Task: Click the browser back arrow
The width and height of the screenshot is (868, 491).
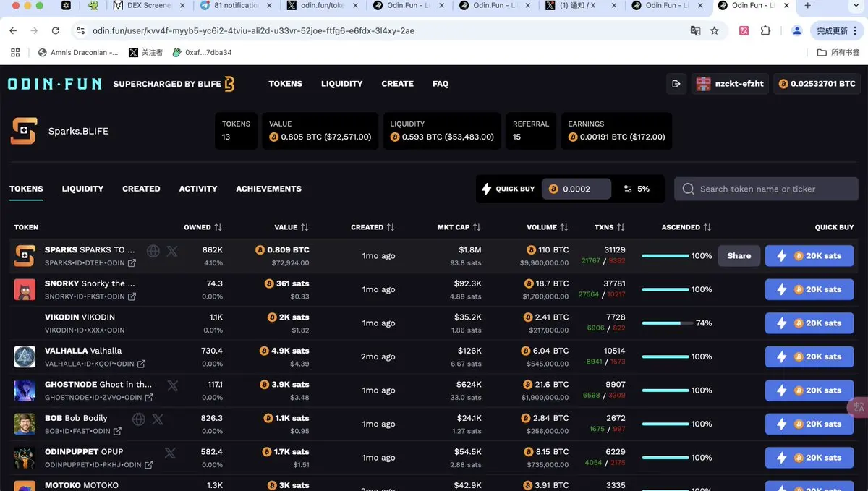Action: pyautogui.click(x=13, y=31)
